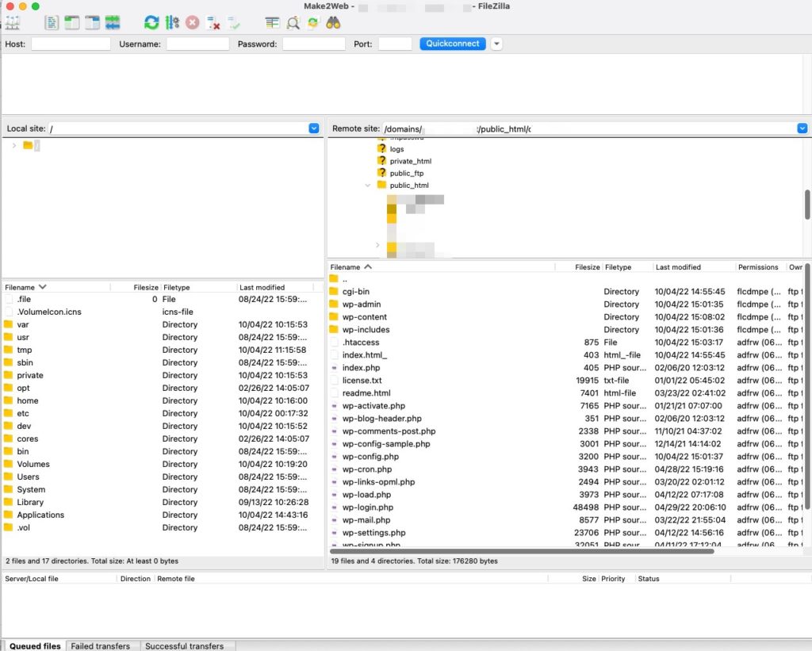Click the wp-admin folder icon
The image size is (812, 651).
(334, 304)
